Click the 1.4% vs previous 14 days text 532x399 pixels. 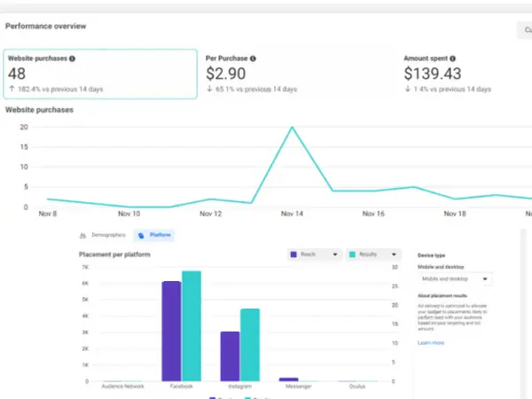click(x=452, y=90)
